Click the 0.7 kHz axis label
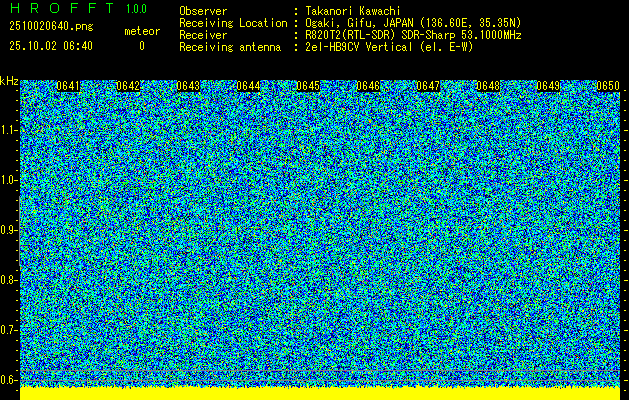 coord(7,330)
